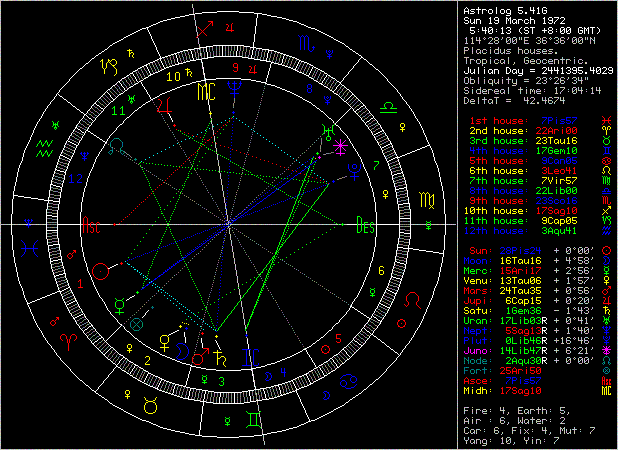This screenshot has height=450, width=618.
Task: Select the green Des descendant label
Action: coord(365,225)
